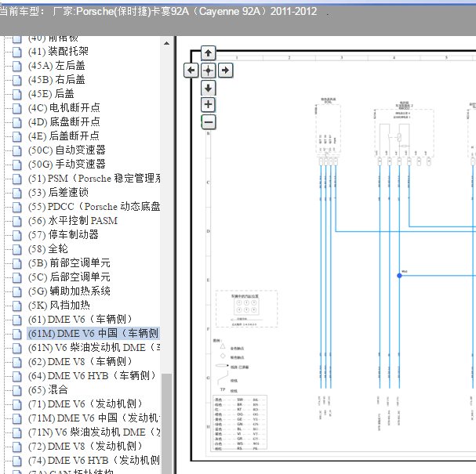Select (56) 水平控制 PASM
This screenshot has height=474, width=476.
click(73, 220)
